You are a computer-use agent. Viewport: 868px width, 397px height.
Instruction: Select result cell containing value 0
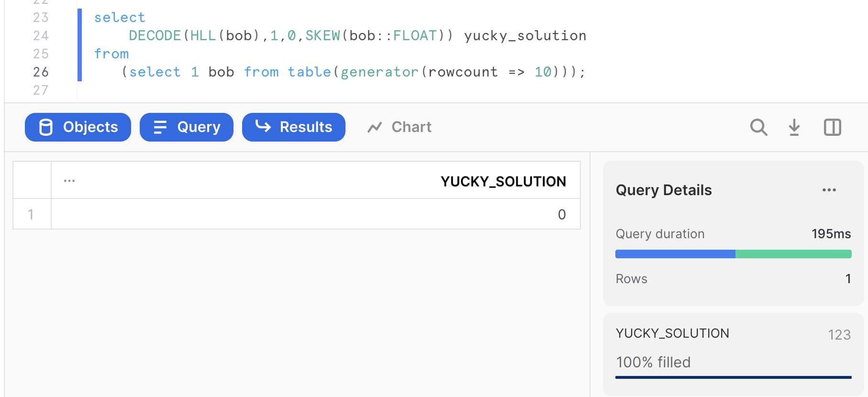316,214
